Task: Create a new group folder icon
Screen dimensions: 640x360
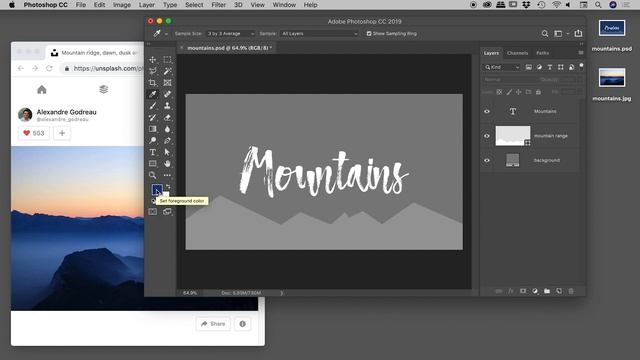Action: coord(547,291)
